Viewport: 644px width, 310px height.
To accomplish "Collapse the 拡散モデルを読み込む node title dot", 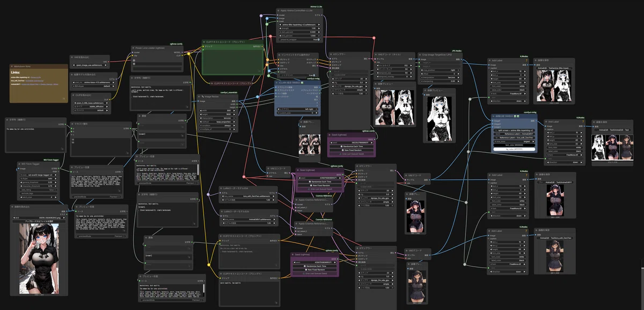I will click(73, 75).
